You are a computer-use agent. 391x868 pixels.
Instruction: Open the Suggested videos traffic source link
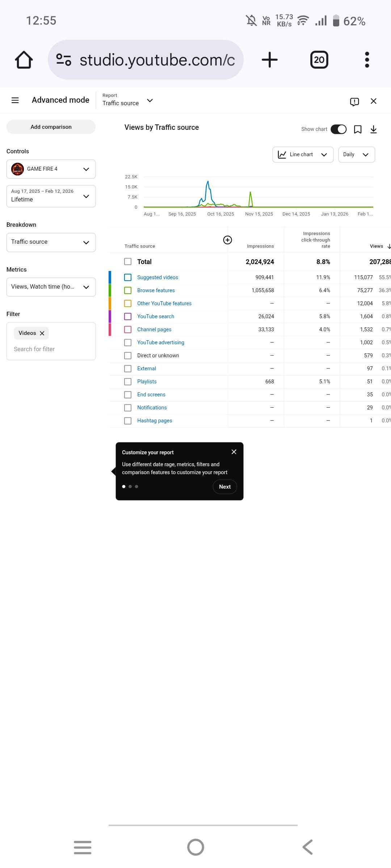(x=157, y=277)
